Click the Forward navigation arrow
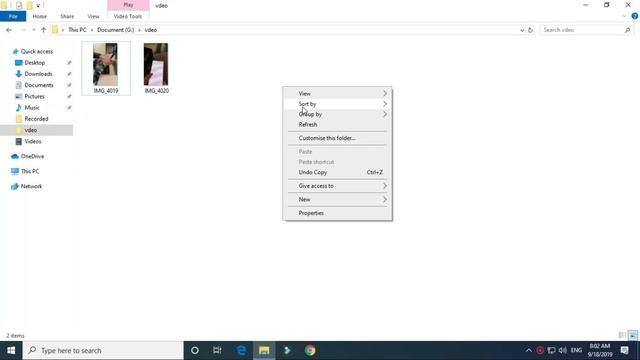This screenshot has height=360, width=640. (x=23, y=30)
